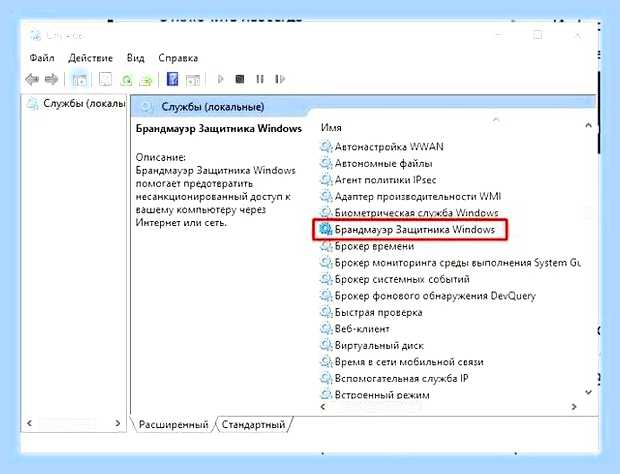The image size is (620, 474).
Task: Click gear icon beside Веб-клиент
Action: pos(326,329)
